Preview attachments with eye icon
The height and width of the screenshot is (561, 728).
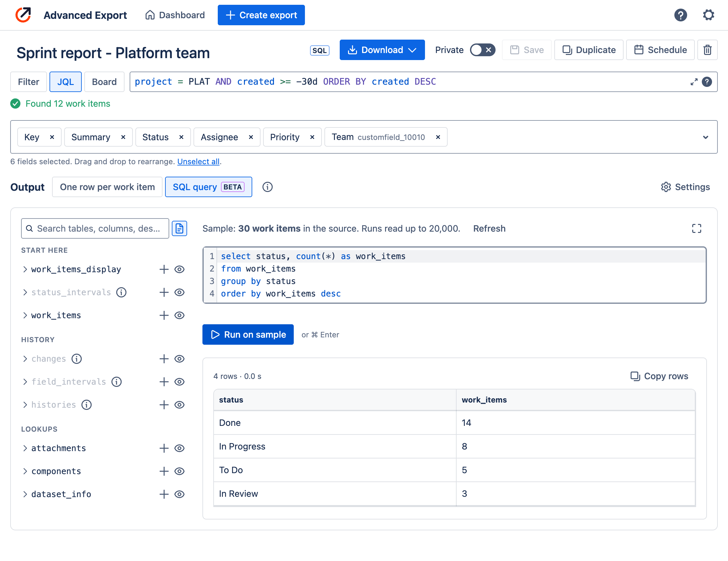(179, 448)
